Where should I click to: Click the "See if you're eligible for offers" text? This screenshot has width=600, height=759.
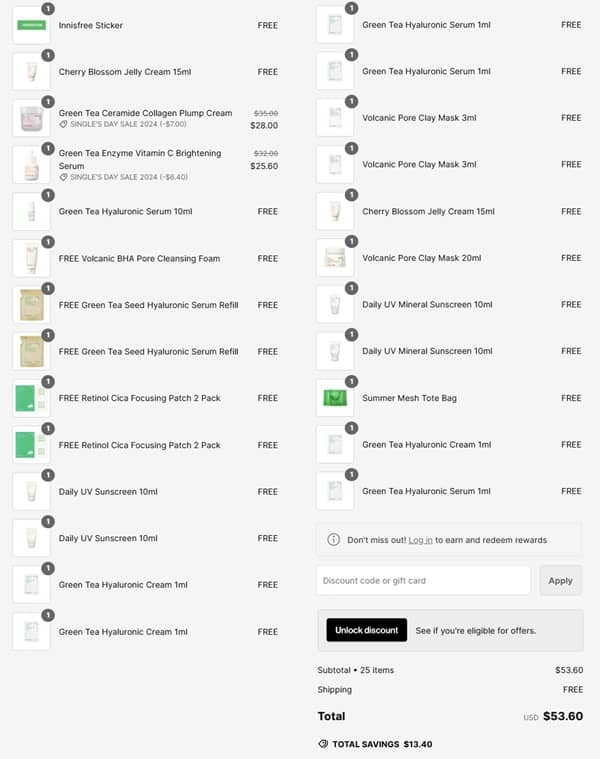(476, 630)
